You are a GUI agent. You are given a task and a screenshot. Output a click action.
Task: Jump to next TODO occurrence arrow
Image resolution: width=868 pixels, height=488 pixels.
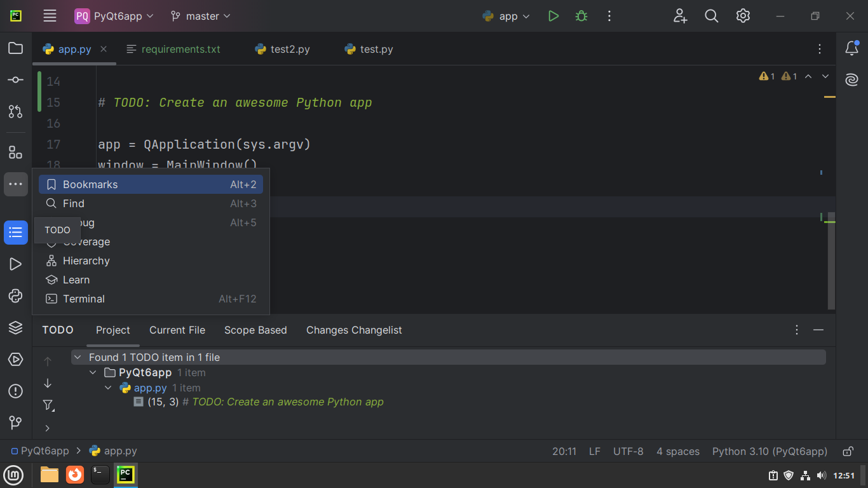click(x=48, y=383)
